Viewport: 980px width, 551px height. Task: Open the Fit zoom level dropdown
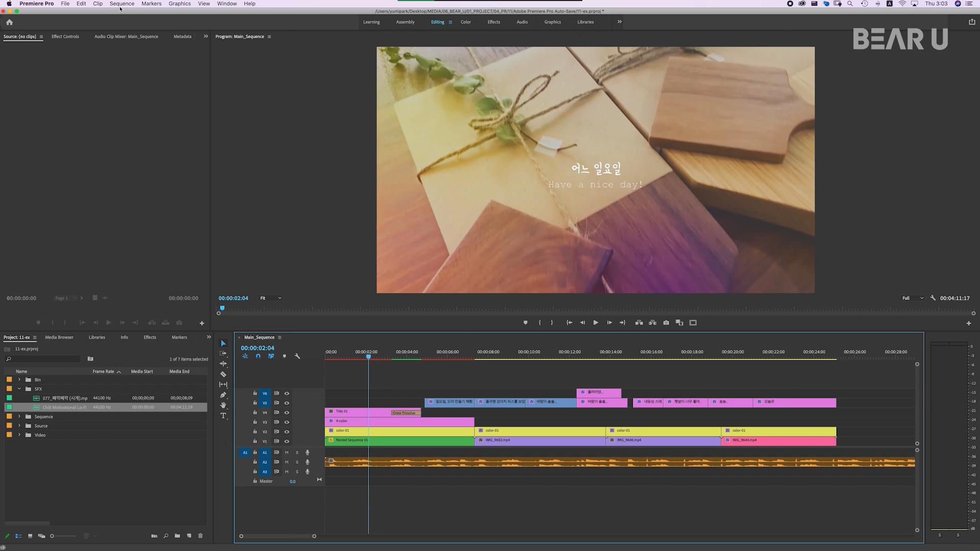pos(271,298)
